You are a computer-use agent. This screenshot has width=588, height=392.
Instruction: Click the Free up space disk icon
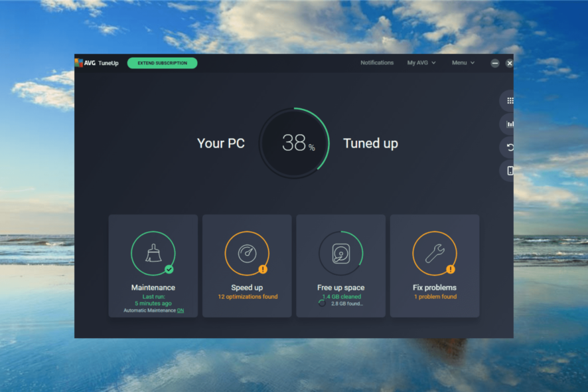[341, 253]
